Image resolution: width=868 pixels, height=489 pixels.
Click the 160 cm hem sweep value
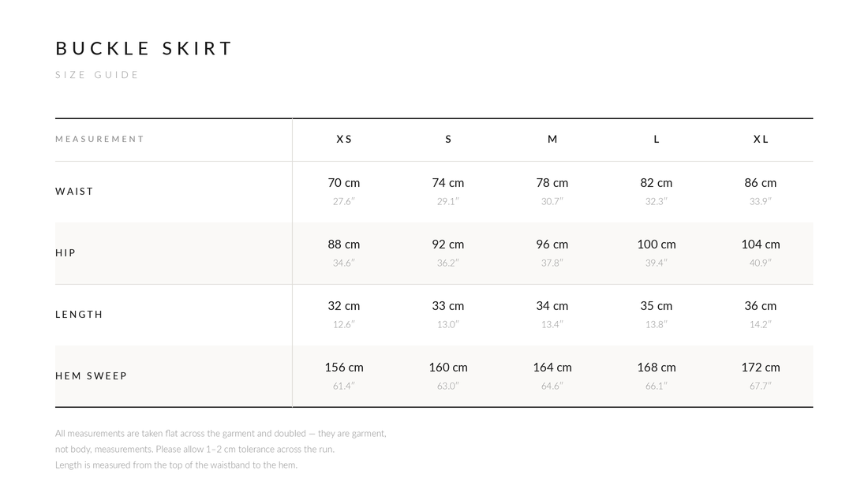[x=448, y=367]
